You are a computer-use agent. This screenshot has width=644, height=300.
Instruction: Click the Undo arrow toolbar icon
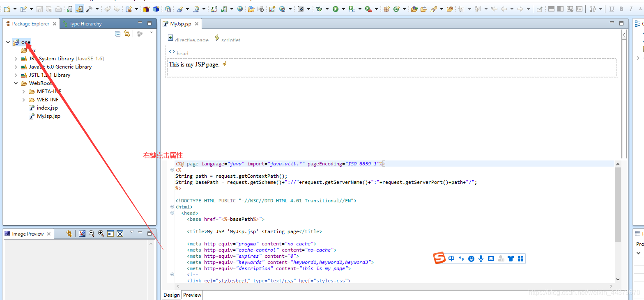108,9
